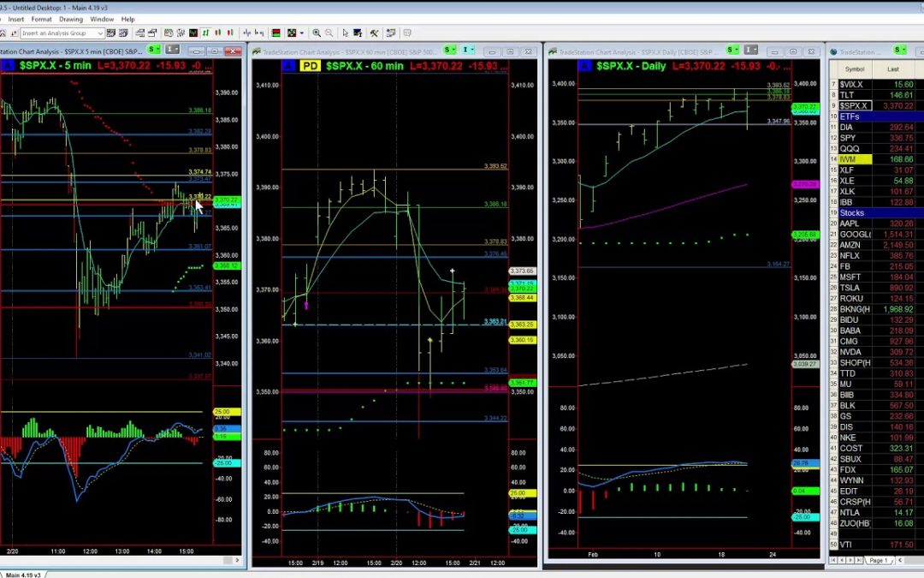924x578 pixels.
Task: Click the hammer and wrench tools icon
Action: tap(374, 33)
